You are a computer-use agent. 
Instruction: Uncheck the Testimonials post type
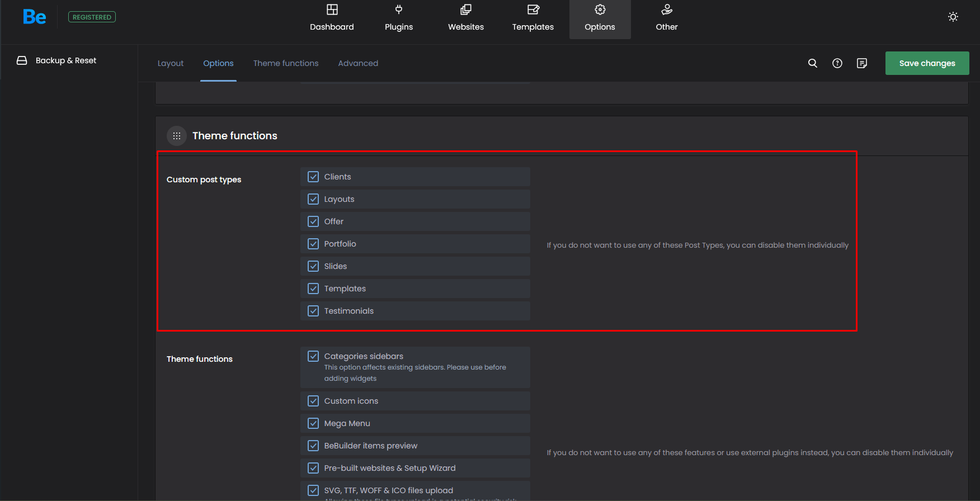coord(313,311)
